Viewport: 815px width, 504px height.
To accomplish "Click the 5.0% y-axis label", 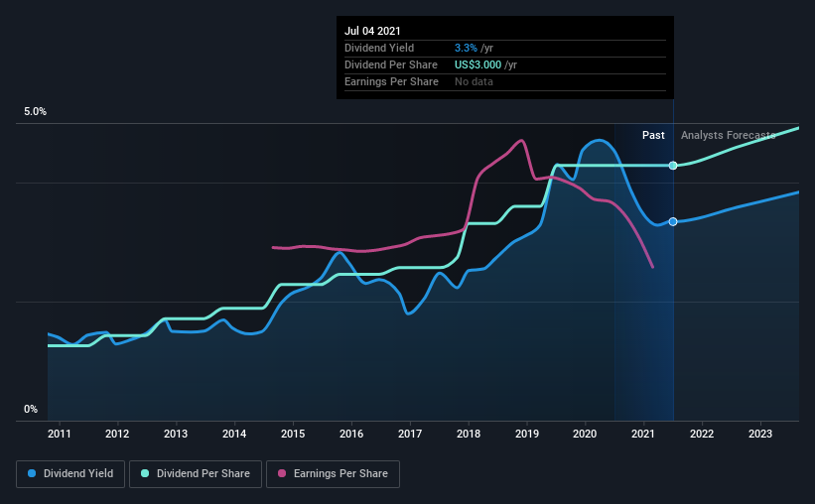I will pyautogui.click(x=36, y=112).
